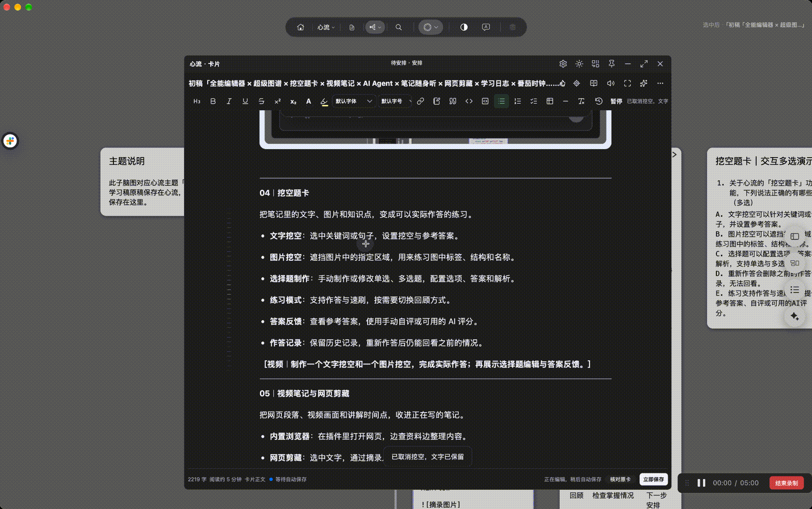Enter fullscreen with the bracket-corners icon
The image size is (812, 509).
tap(628, 83)
